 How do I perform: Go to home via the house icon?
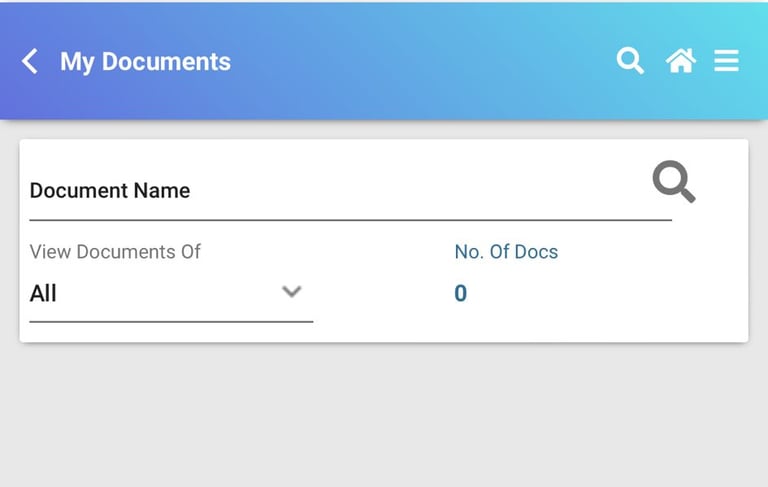point(680,61)
